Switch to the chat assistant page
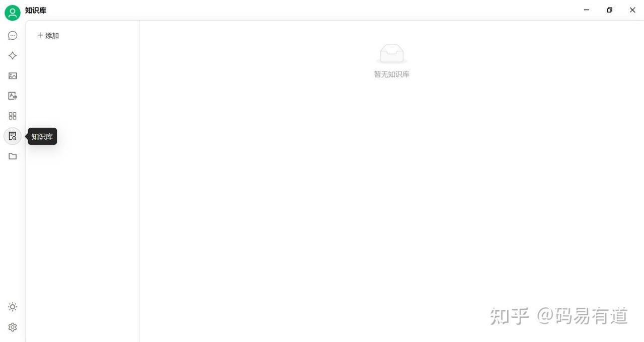The image size is (644, 342). (x=13, y=36)
